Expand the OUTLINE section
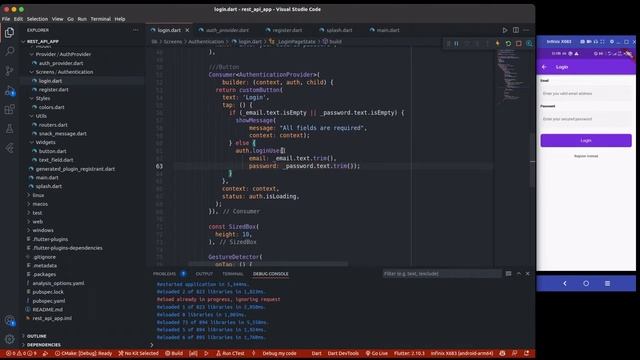This screenshot has height=360, width=640. 36,336
